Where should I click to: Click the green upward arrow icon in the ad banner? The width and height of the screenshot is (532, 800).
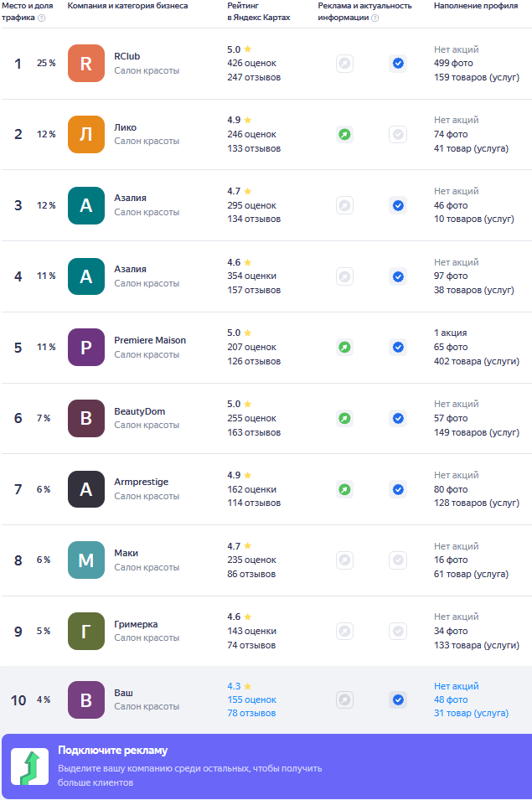click(30, 766)
